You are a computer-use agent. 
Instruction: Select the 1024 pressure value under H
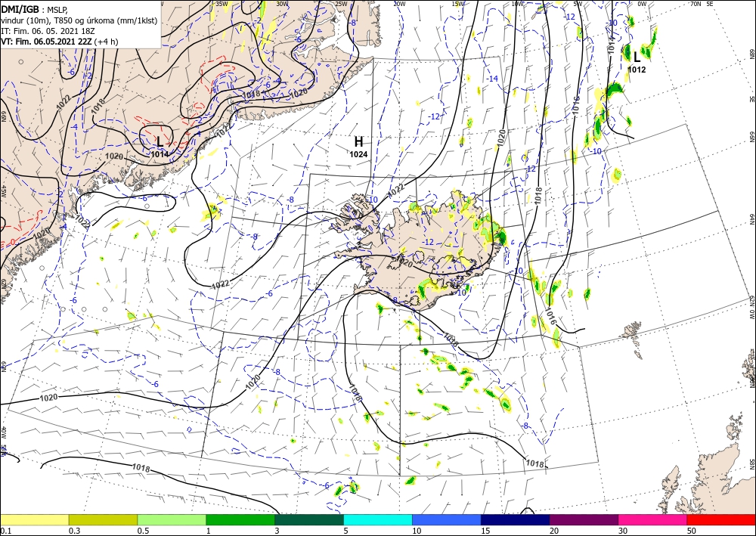point(358,154)
